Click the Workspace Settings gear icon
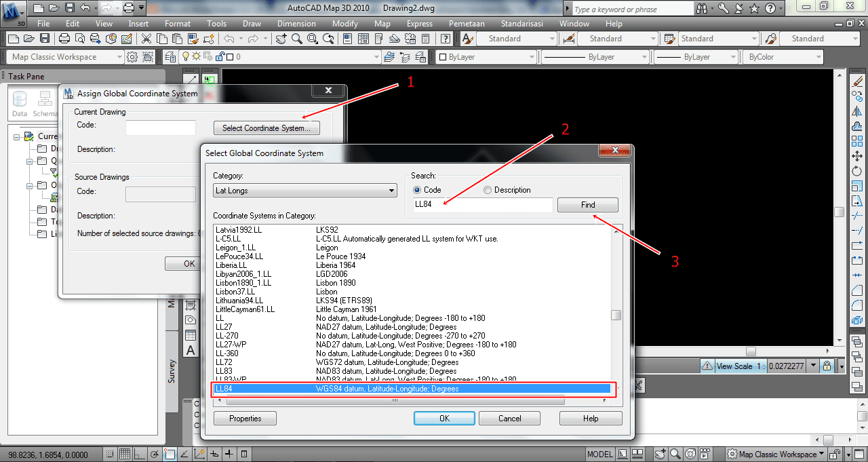 [x=132, y=57]
